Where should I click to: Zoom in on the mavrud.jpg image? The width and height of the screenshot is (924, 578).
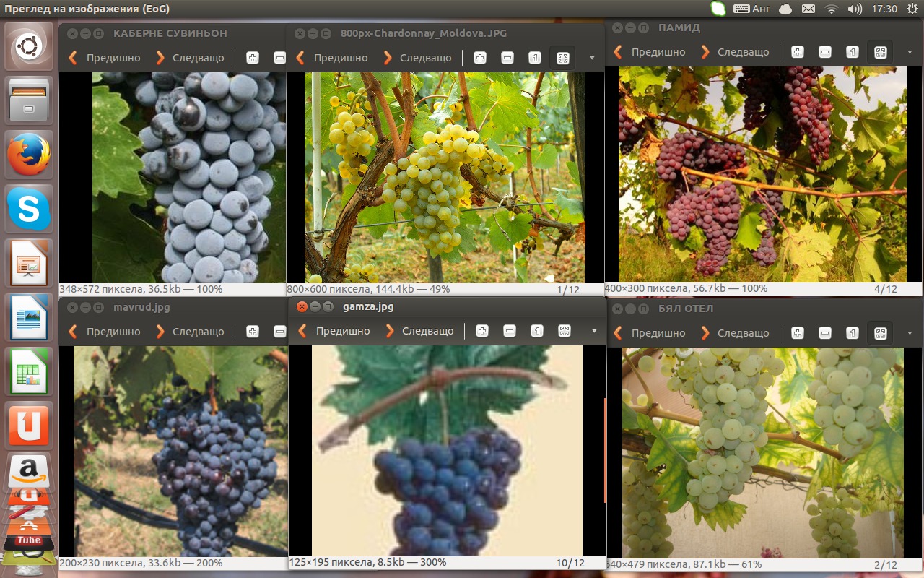pos(253,332)
